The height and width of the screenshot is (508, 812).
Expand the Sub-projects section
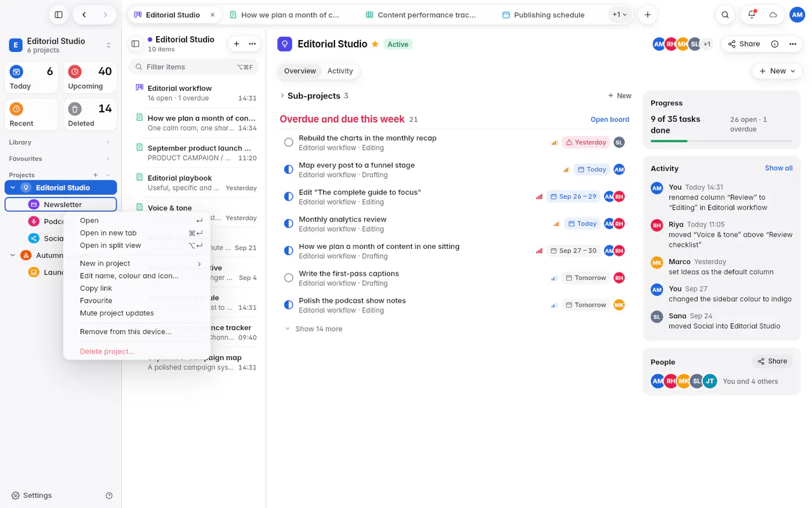282,96
